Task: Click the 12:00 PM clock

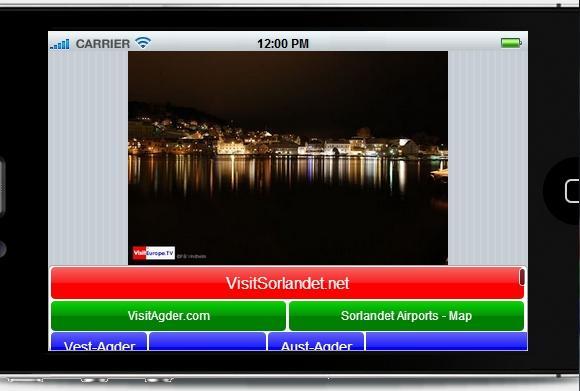Action: pos(283,44)
